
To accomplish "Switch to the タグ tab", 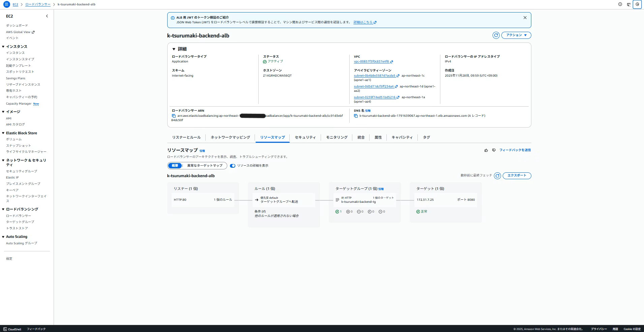I will pyautogui.click(x=427, y=137).
